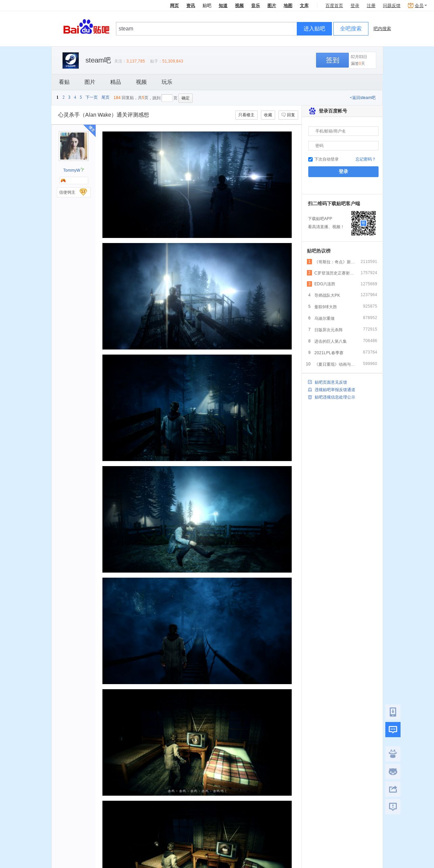Switch to the 看贴 tab

(64, 82)
